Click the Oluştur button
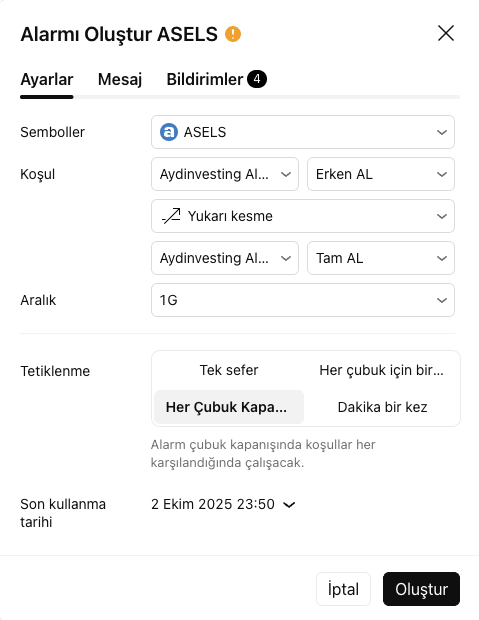 click(x=421, y=589)
